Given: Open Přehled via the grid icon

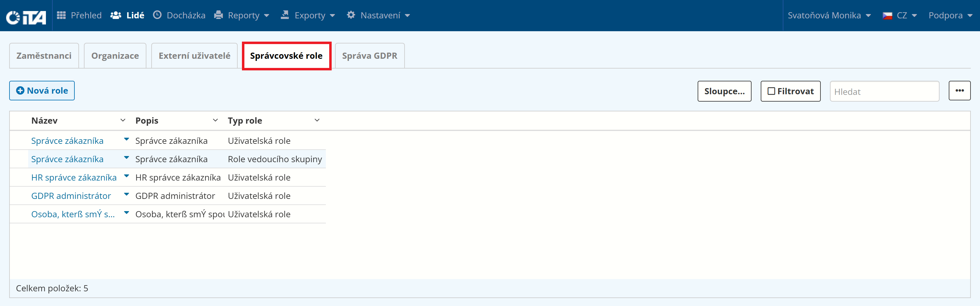Looking at the screenshot, I should click(x=61, y=15).
